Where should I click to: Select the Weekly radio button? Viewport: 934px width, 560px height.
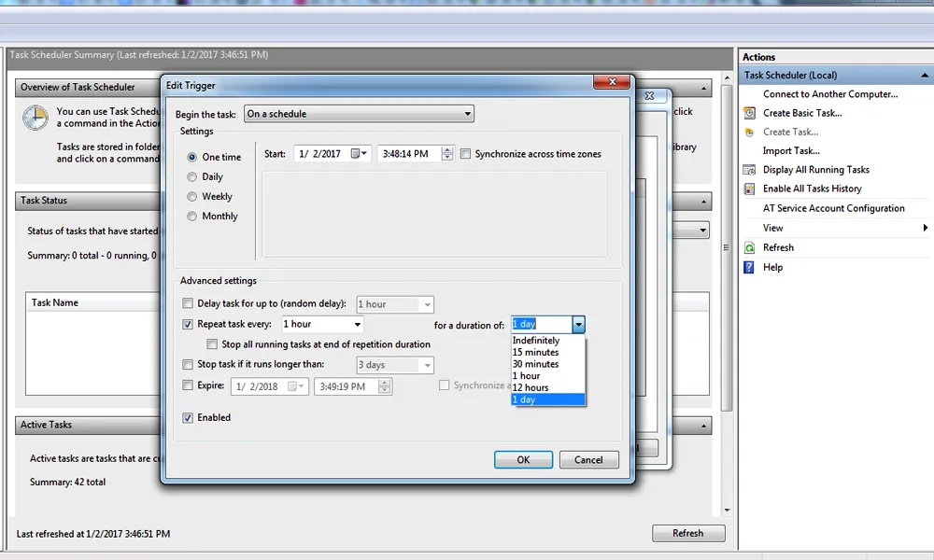(x=192, y=196)
